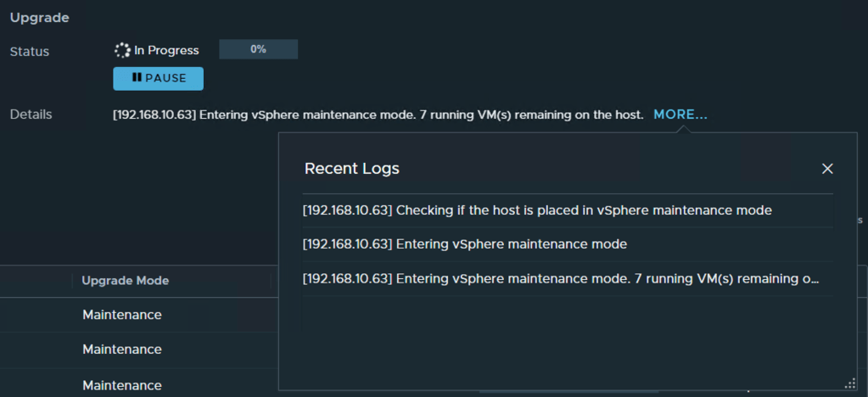Click the In Progress spinner icon

[122, 50]
